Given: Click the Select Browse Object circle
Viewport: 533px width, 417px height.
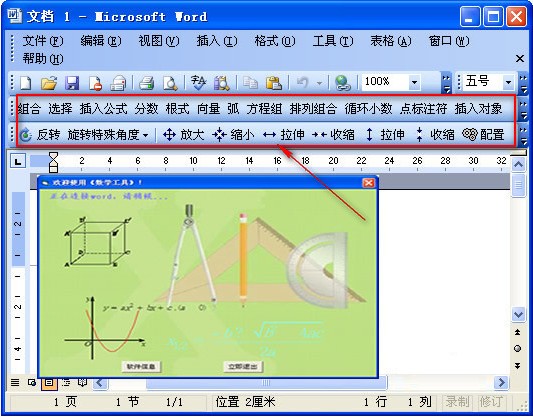Looking at the screenshot, I should point(517,349).
